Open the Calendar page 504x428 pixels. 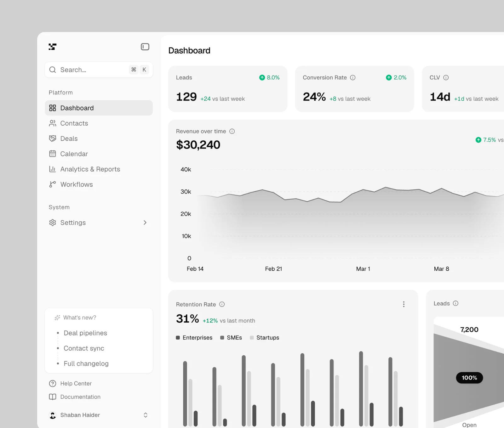point(99,154)
